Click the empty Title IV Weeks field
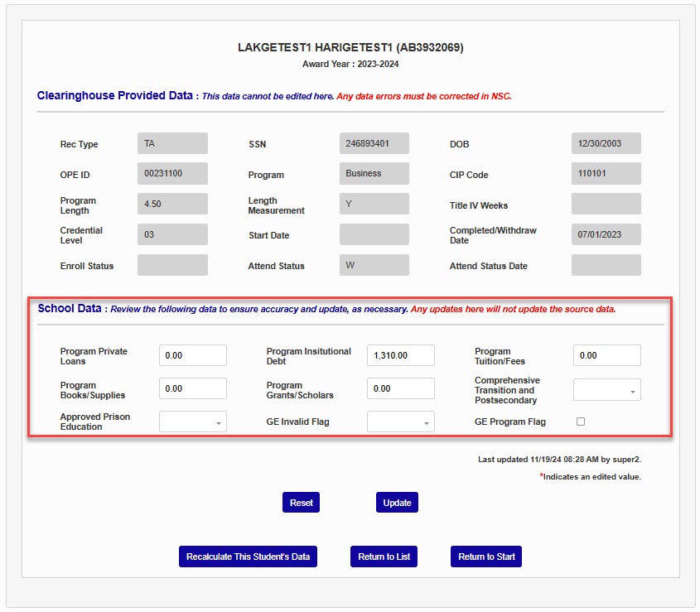The width and height of the screenshot is (700, 612). 606,204
